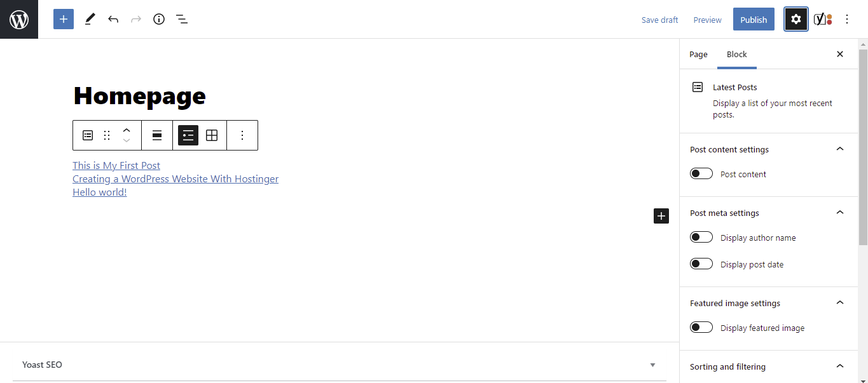
Task: Collapse the Post meta settings section
Action: click(x=839, y=212)
